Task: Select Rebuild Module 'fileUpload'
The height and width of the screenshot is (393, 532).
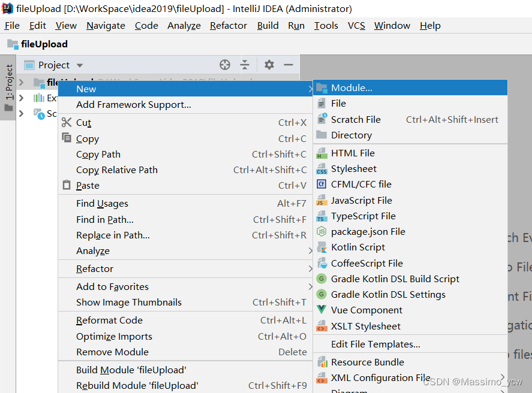Action: click(x=185, y=386)
